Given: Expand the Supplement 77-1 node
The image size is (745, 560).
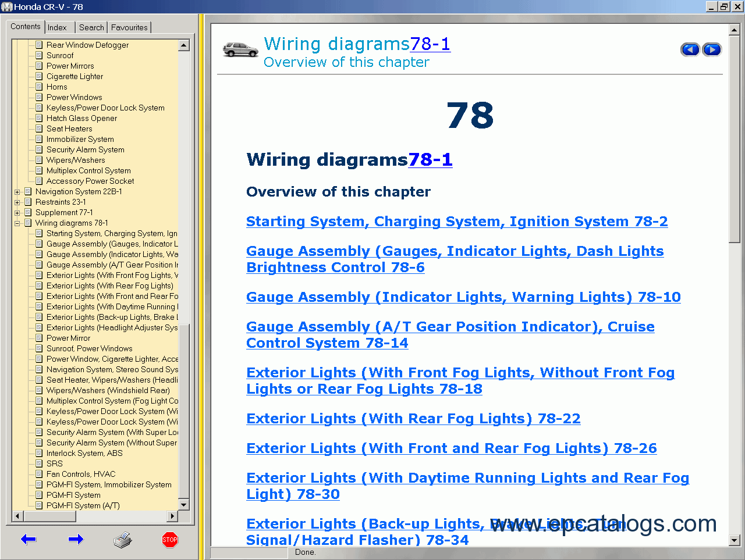Looking at the screenshot, I should [17, 213].
